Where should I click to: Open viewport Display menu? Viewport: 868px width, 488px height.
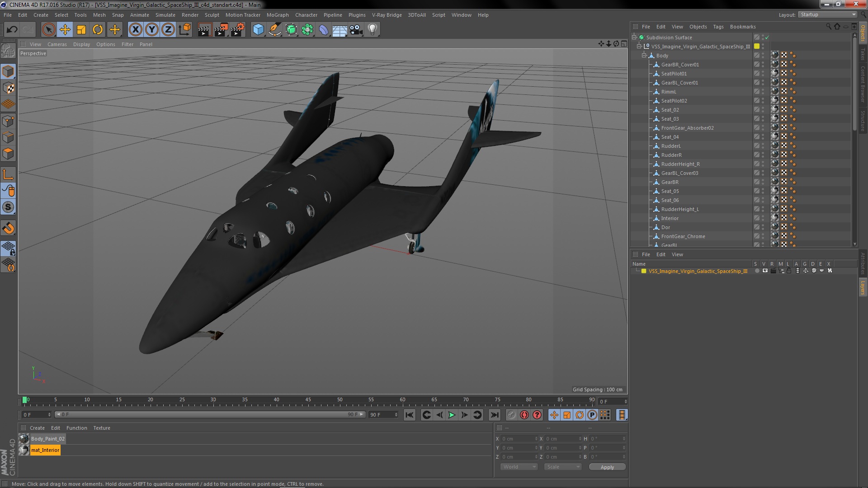point(81,44)
